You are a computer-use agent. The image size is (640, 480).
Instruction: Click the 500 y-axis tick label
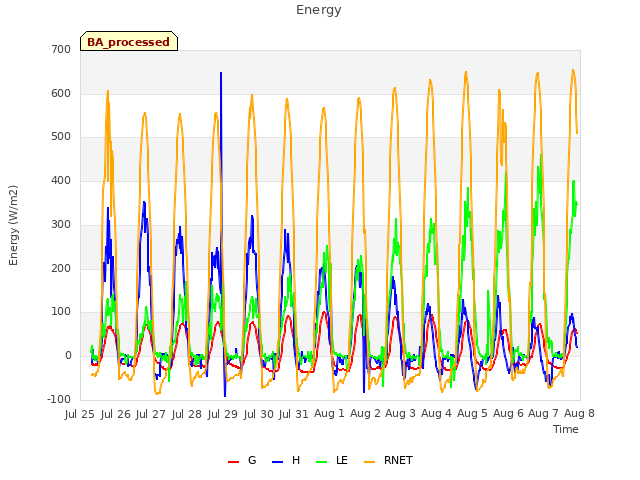click(x=61, y=137)
